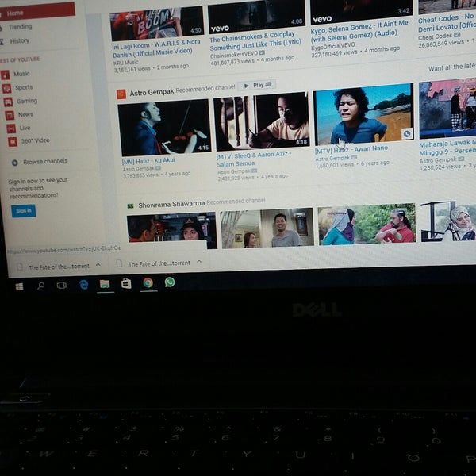
Task: Click Play all for Astro Gempak
Action: pos(257,86)
